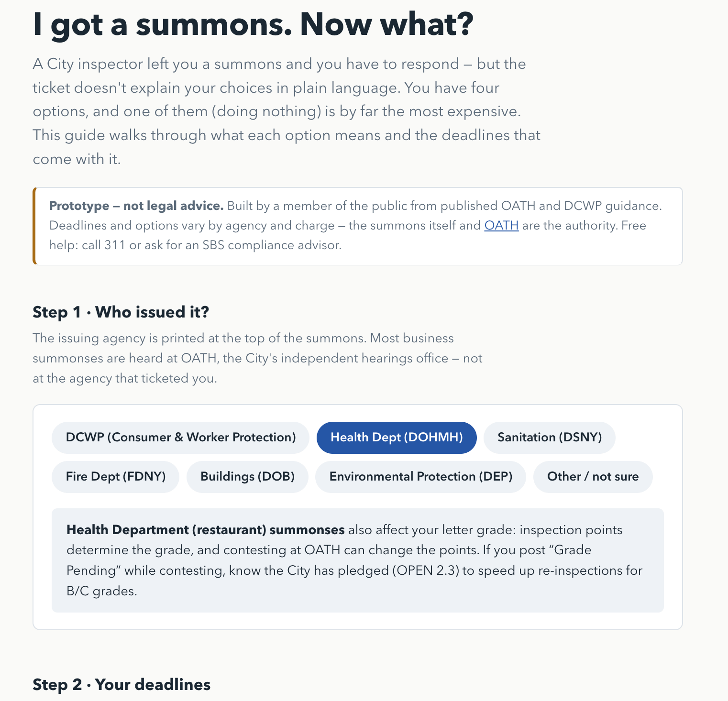Screen dimensions: 728x701
Task: Click the 'Step 1 · Who issued it?' heading
Action: (x=121, y=312)
